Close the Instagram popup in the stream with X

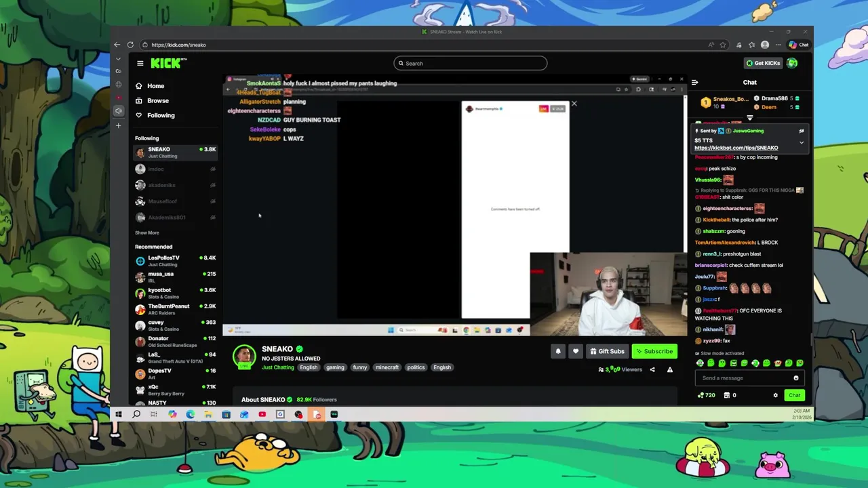[574, 104]
